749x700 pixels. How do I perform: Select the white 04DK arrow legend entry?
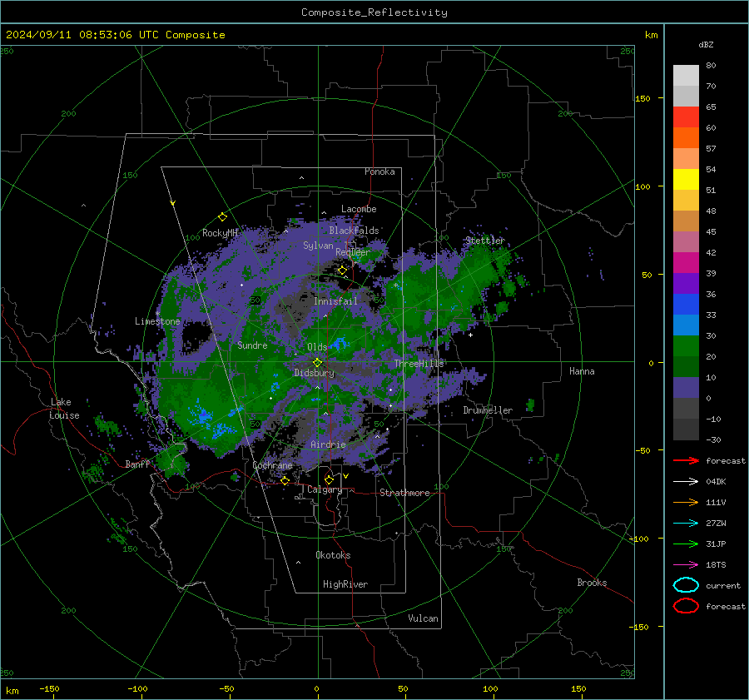(x=686, y=482)
